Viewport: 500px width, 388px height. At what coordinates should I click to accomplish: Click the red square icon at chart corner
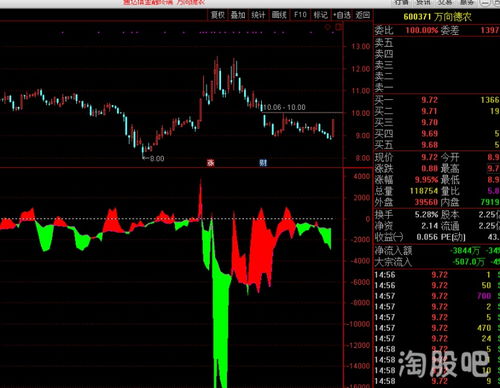tap(339, 27)
